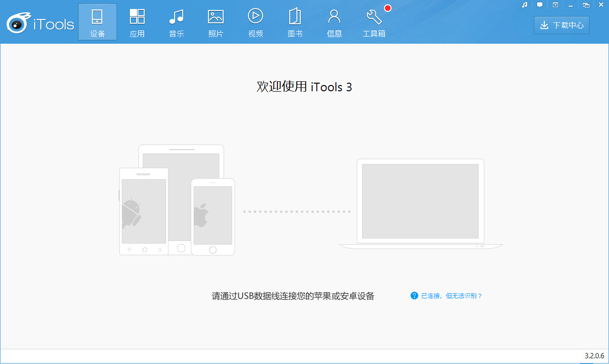The image size is (609, 364).
Task: Click the iTools logo
Action: (x=40, y=22)
